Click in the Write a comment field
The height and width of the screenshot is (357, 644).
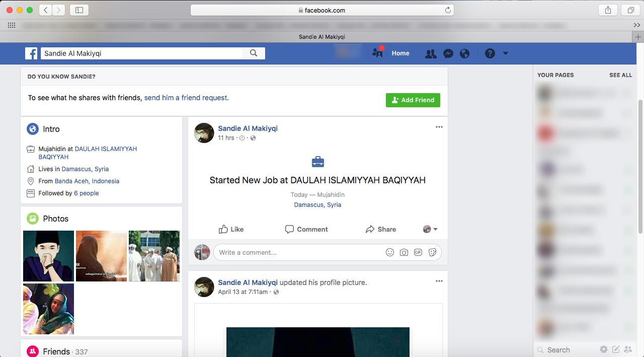click(297, 253)
